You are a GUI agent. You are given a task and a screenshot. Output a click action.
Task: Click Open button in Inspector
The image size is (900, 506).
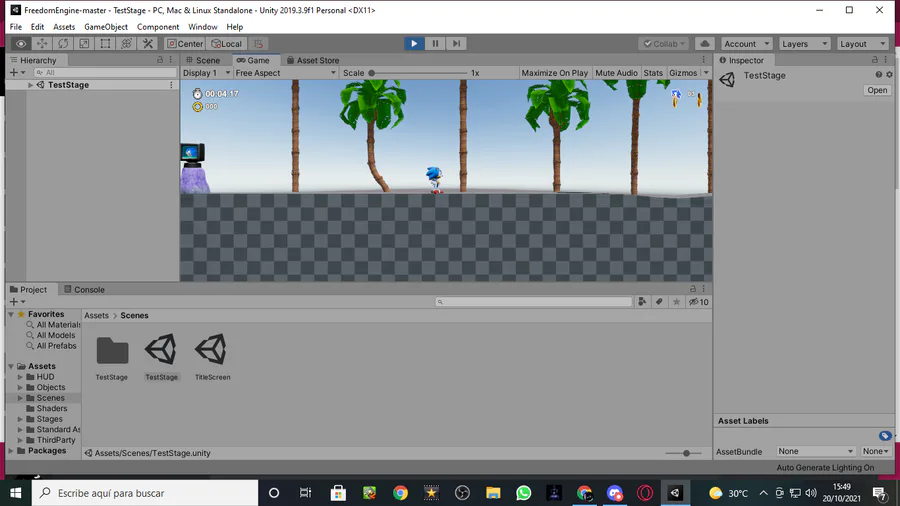(877, 90)
